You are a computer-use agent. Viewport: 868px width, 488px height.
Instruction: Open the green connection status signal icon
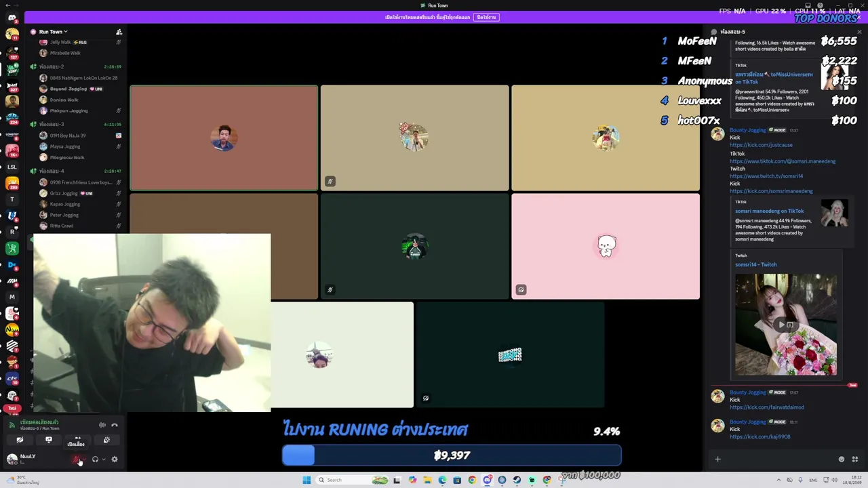tap(12, 424)
